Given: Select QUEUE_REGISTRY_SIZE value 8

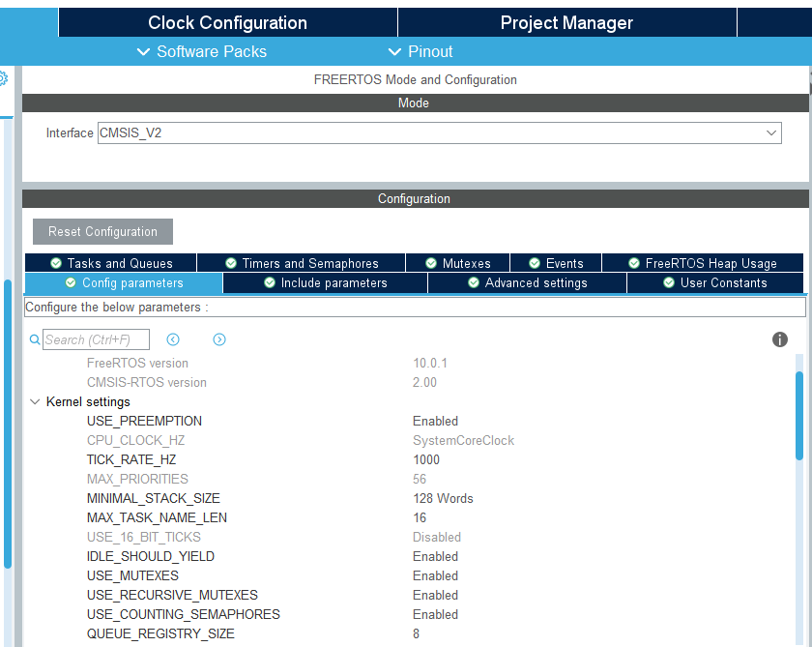Looking at the screenshot, I should 416,634.
